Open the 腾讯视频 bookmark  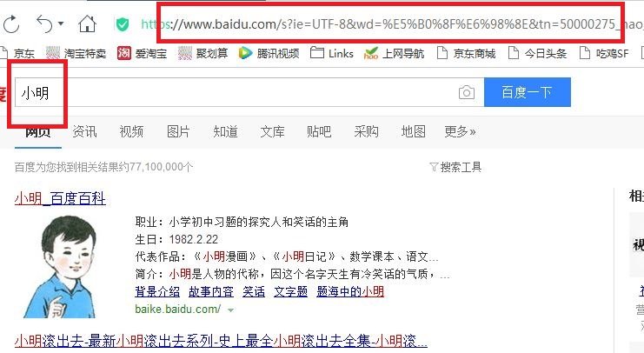point(269,53)
